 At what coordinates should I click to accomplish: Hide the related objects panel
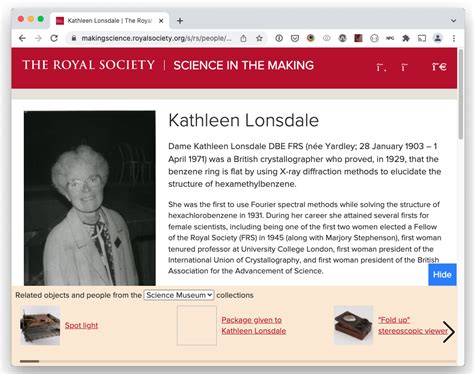[x=442, y=275]
